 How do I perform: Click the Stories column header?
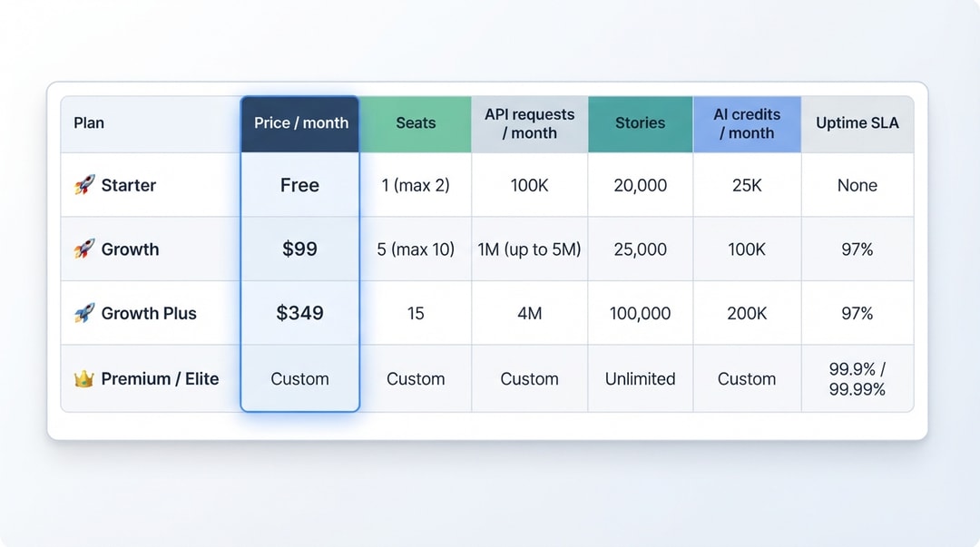(640, 123)
